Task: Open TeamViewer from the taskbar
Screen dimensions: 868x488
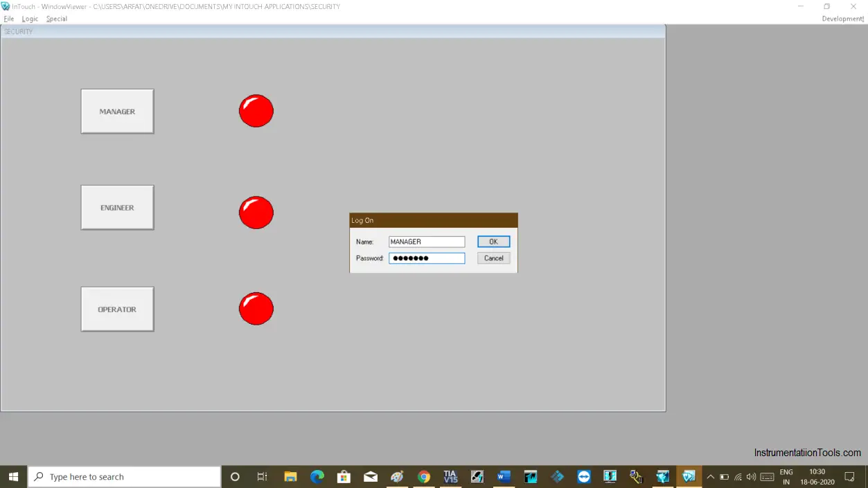Action: tap(583, 477)
